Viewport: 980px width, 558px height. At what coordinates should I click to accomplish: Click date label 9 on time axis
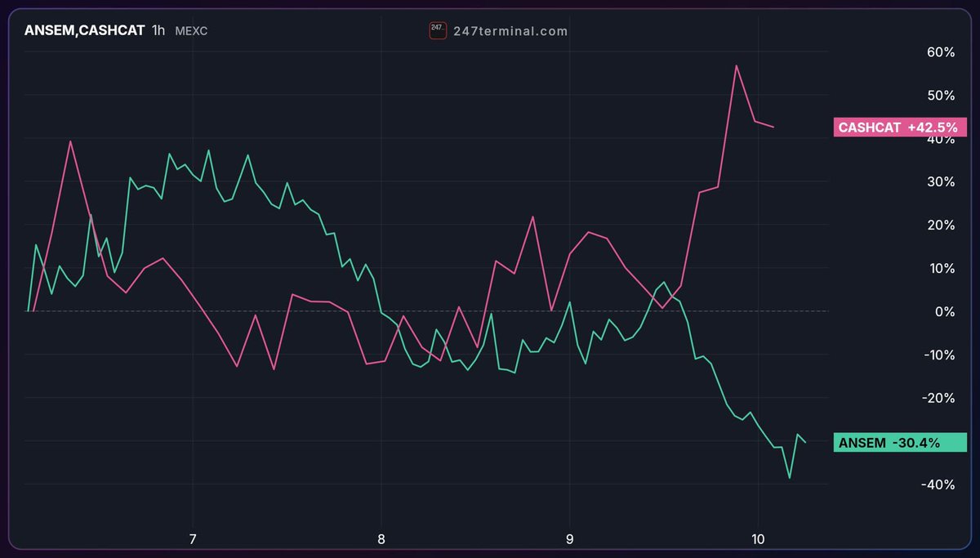tap(569, 539)
